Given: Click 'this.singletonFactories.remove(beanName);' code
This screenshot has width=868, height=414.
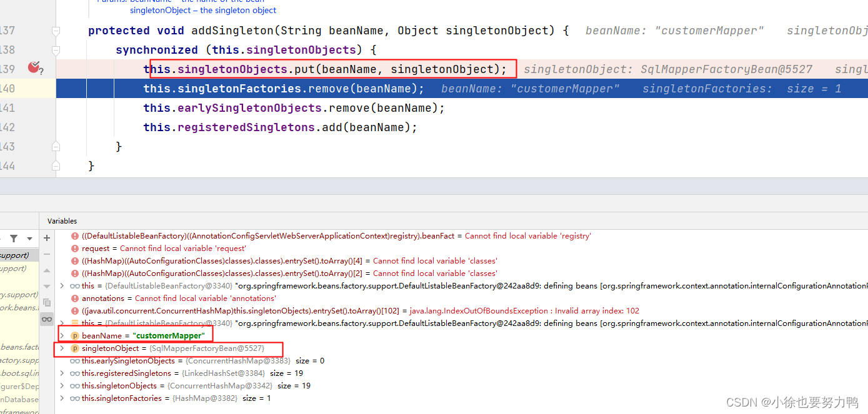Looking at the screenshot, I should [x=284, y=89].
